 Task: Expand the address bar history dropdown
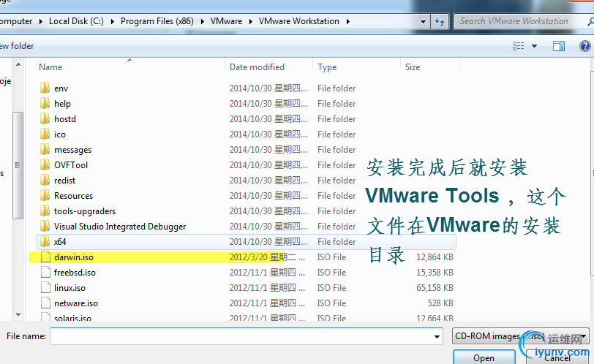423,22
